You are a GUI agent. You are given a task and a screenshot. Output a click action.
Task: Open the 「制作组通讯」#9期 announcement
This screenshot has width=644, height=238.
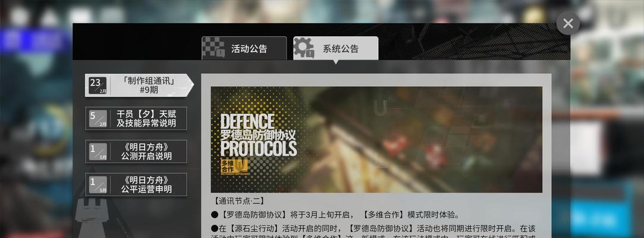(x=139, y=86)
